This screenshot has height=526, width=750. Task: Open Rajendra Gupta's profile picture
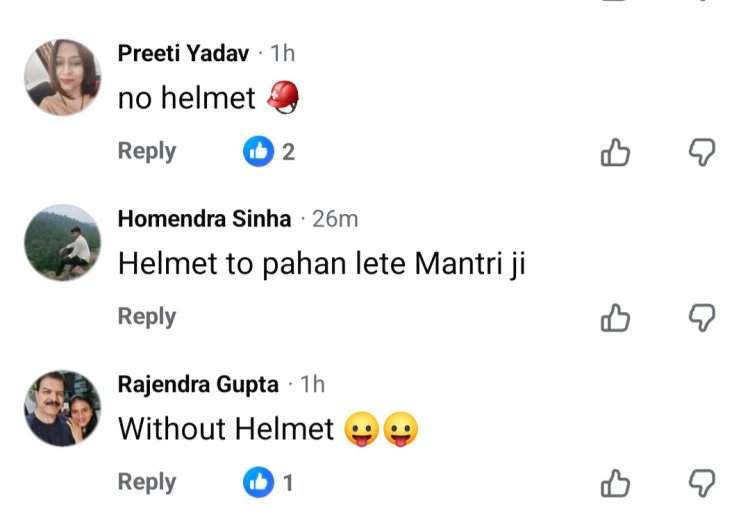pyautogui.click(x=62, y=408)
